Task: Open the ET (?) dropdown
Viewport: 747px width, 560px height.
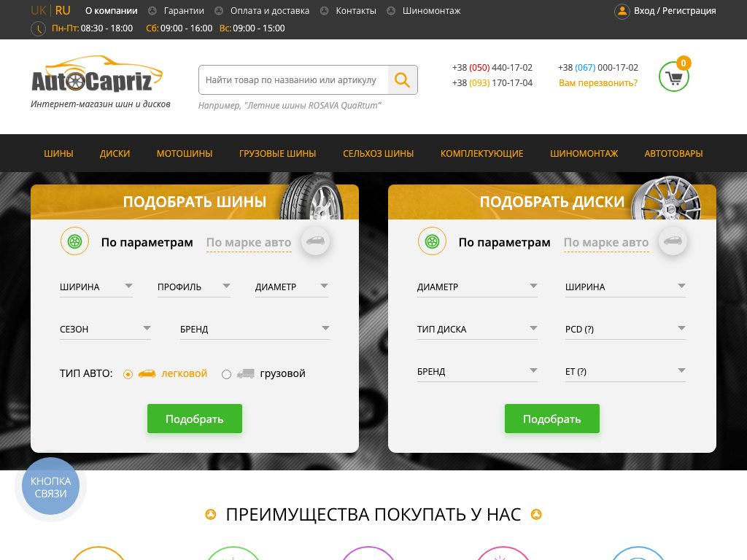Action: [625, 372]
